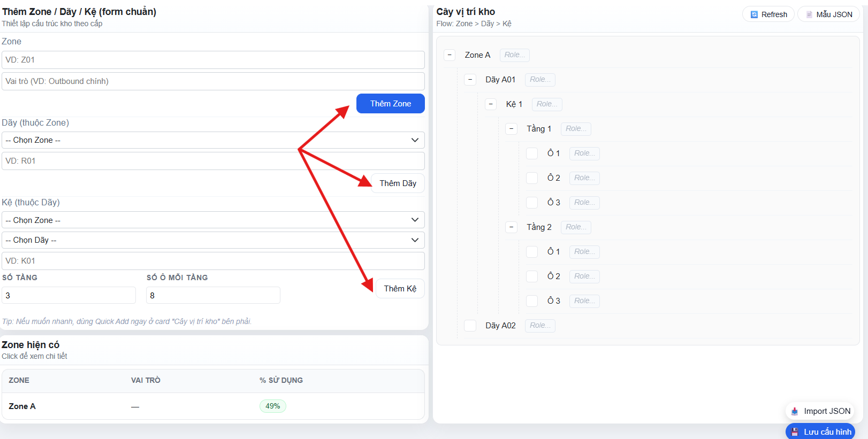Image resolution: width=868 pixels, height=439 pixels.
Task: Edit the Role field of Dãy A01
Action: coord(540,80)
